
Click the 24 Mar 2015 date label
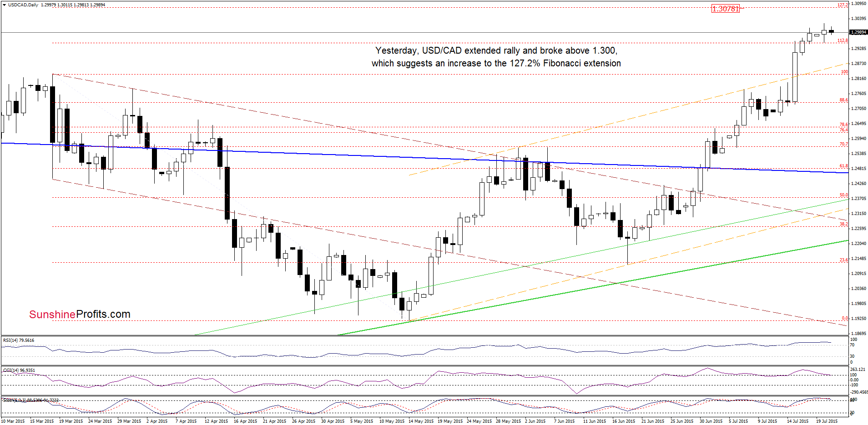pyautogui.click(x=100, y=421)
